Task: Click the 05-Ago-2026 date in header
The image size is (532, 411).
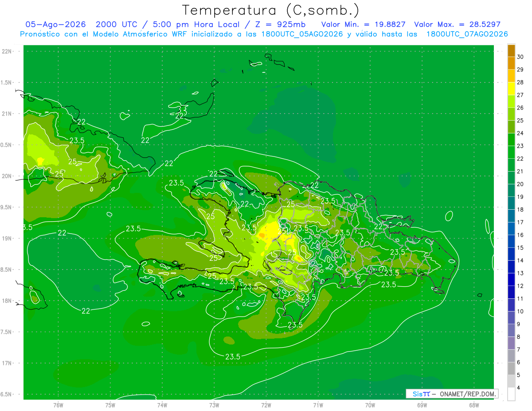Action: point(55,25)
